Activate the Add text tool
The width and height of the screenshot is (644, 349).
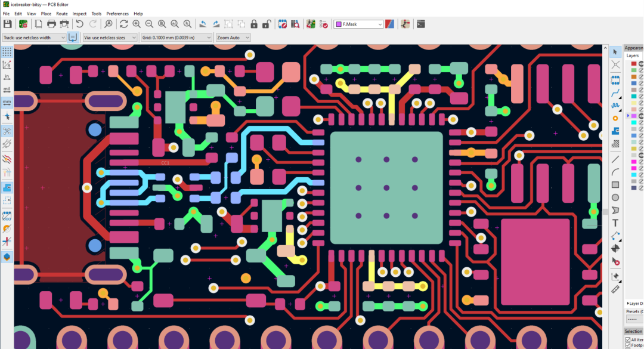coord(615,223)
